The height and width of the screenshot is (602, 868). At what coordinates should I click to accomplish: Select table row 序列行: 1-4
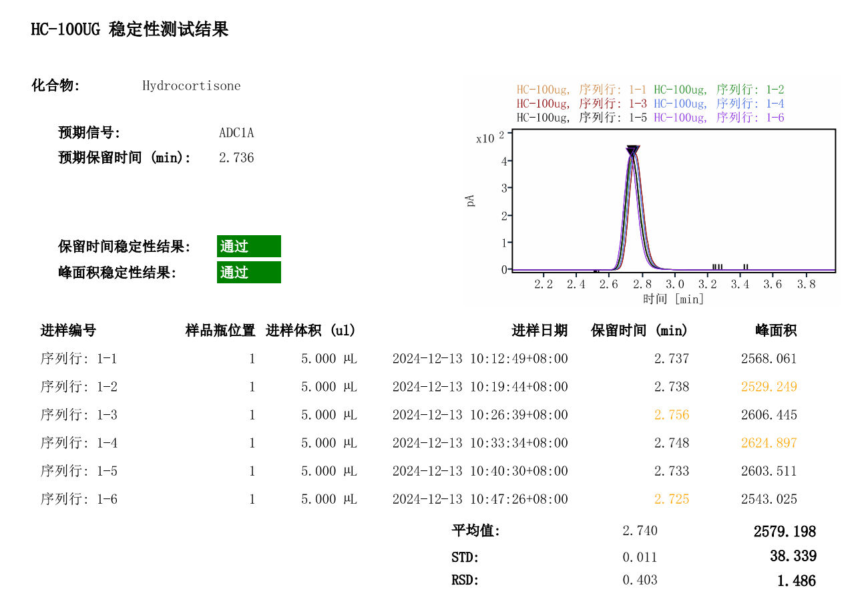coord(419,443)
